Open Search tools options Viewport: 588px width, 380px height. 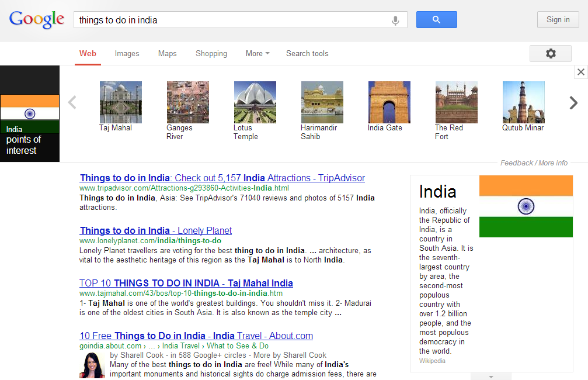(307, 54)
